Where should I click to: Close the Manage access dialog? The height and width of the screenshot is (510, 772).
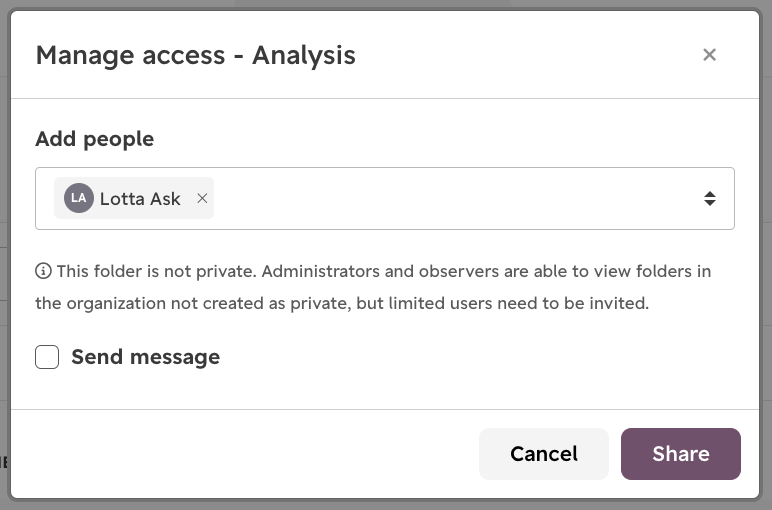[x=709, y=55]
